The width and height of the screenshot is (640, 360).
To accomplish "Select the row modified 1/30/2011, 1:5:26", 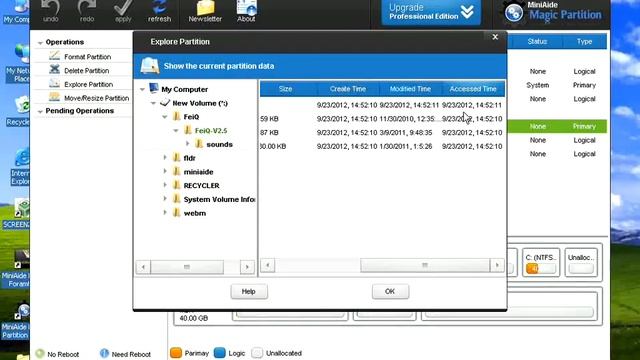I will coord(382,147).
